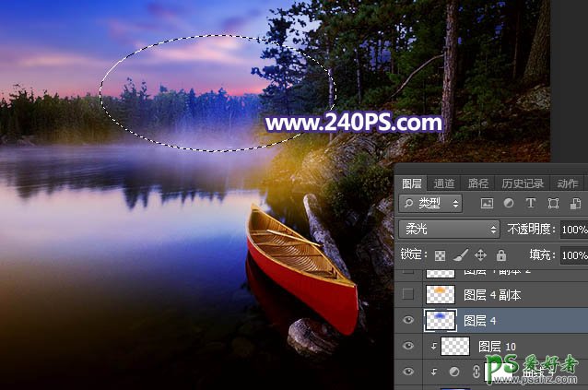Image resolution: width=588 pixels, height=390 pixels.
Task: Select the 图层 4 layer thumbnail
Action: [x=440, y=320]
